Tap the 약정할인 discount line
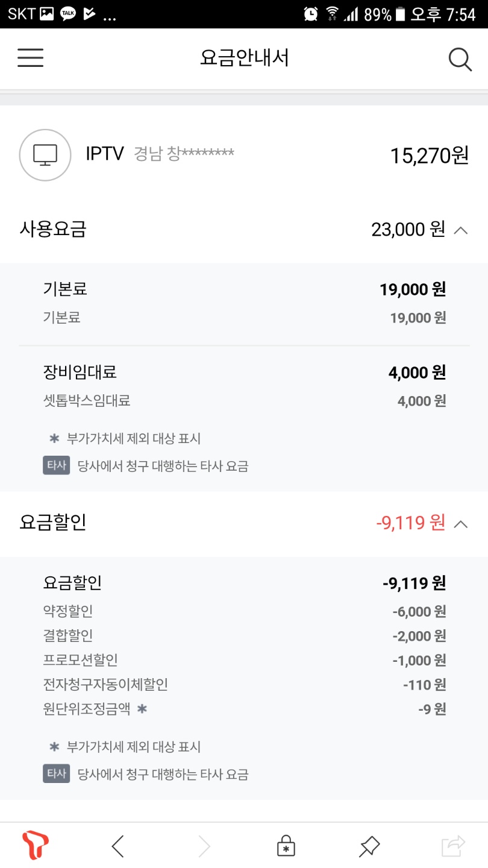 coord(244,611)
